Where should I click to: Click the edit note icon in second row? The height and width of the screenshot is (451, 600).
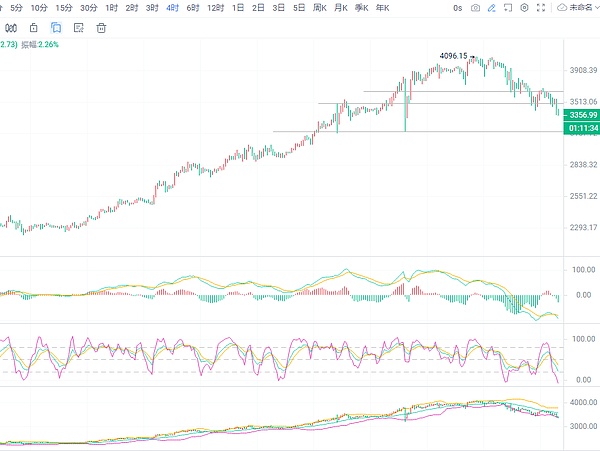[78, 27]
